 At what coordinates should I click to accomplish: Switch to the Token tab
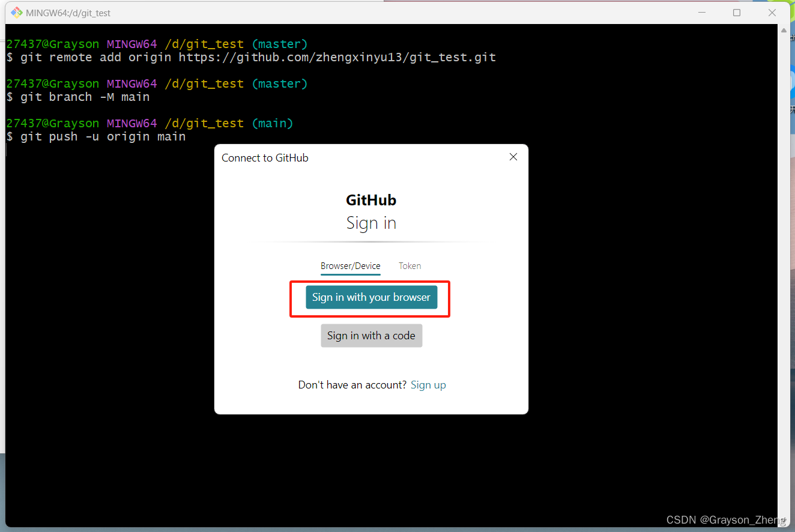pos(410,266)
